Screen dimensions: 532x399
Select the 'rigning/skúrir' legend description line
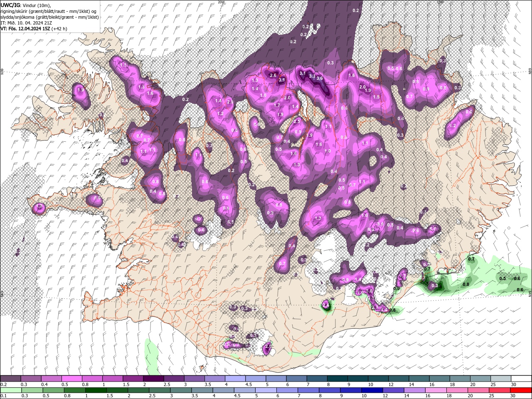pyautogui.click(x=49, y=11)
